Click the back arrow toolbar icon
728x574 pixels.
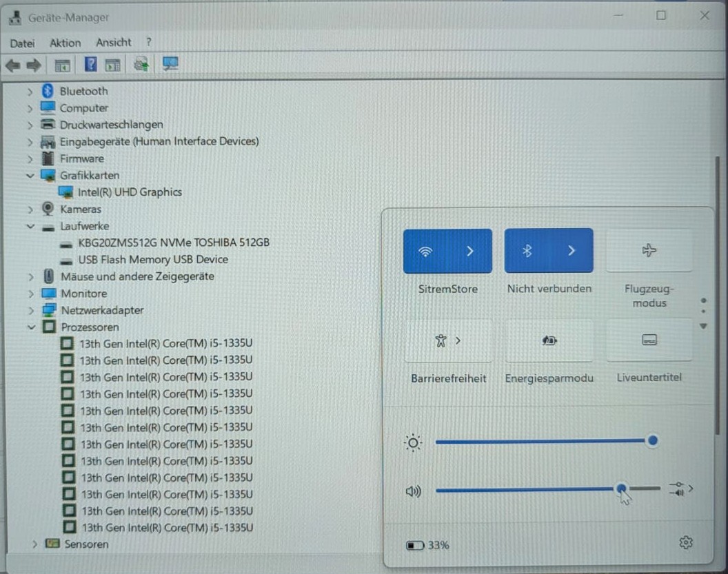(12, 65)
